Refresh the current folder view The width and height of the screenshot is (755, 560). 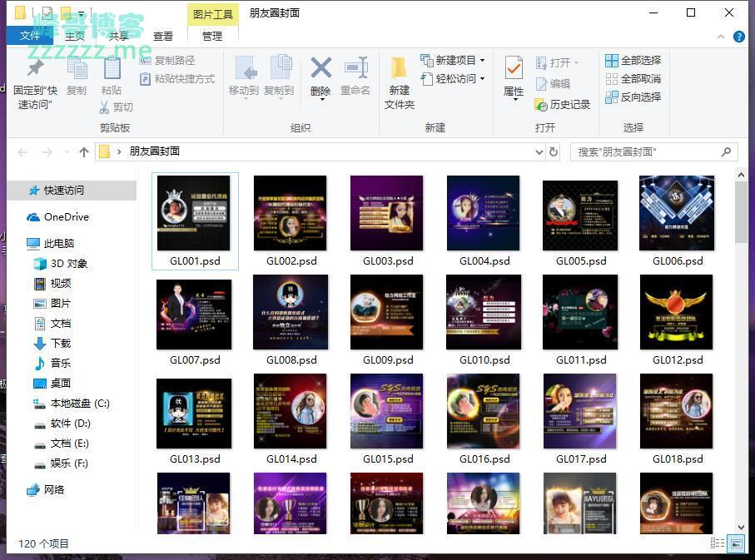coord(553,152)
